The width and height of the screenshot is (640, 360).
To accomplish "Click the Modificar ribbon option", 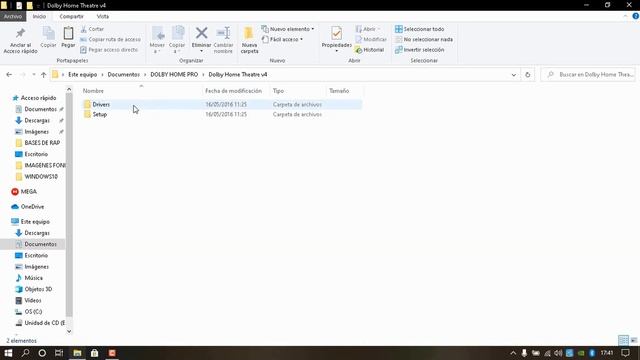I will point(371,39).
